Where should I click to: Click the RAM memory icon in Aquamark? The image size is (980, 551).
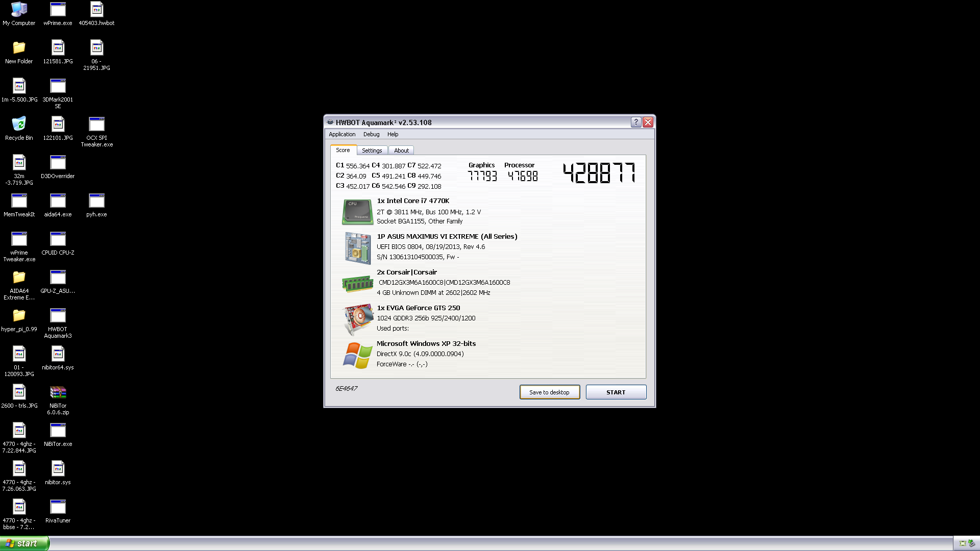click(357, 284)
